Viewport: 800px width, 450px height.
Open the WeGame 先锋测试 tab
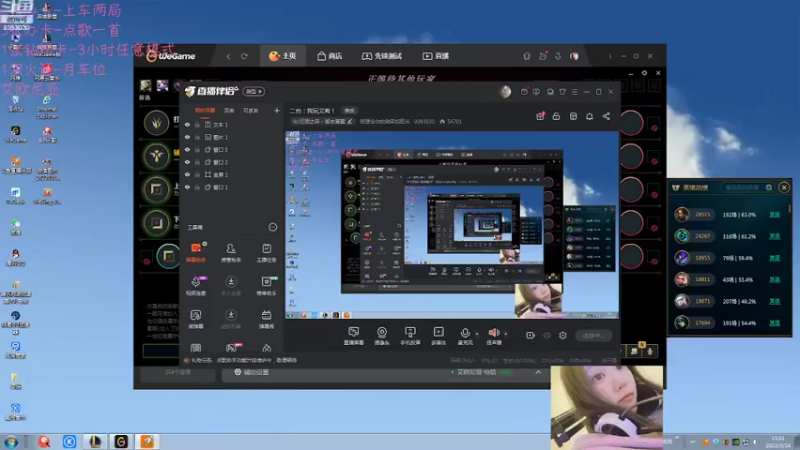(382, 56)
